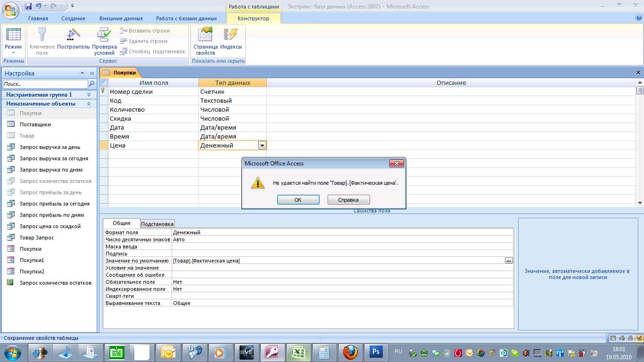644x362 pixels.
Task: Click the Счетчик data type cell
Action: pyautogui.click(x=232, y=92)
